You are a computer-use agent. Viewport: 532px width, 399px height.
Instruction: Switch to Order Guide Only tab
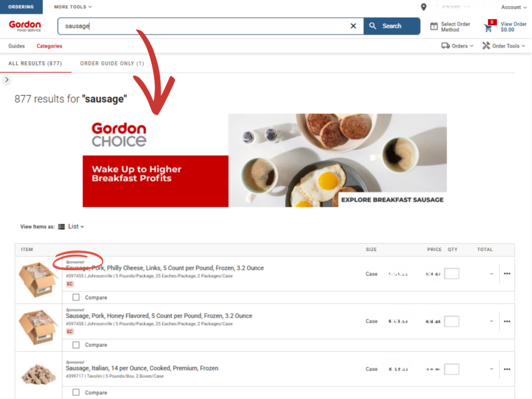click(x=112, y=63)
